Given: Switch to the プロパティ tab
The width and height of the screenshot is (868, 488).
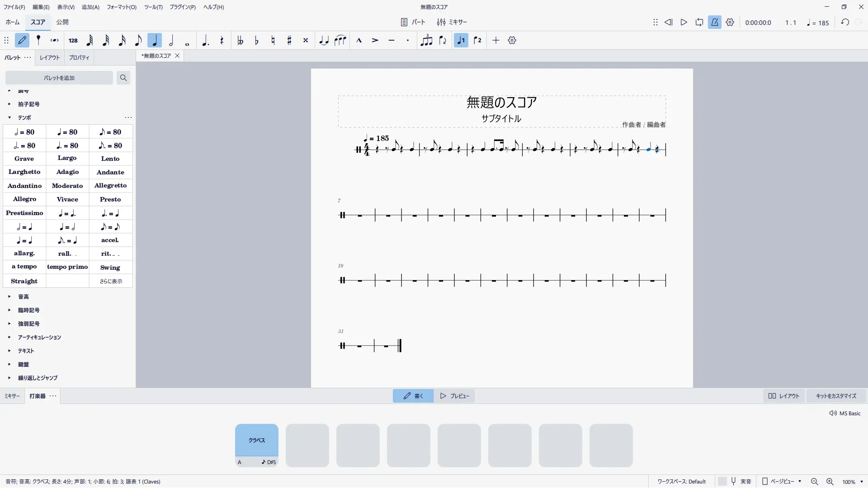Looking at the screenshot, I should tap(79, 58).
